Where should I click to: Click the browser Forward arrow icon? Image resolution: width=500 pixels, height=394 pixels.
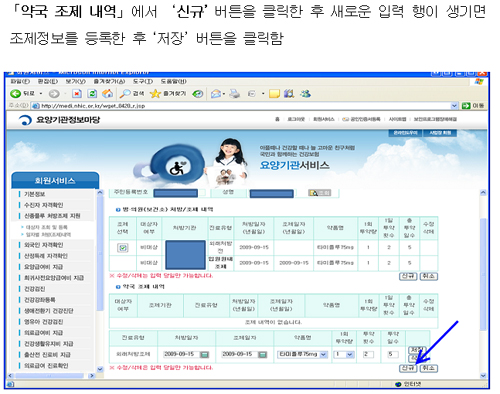[x=54, y=94]
